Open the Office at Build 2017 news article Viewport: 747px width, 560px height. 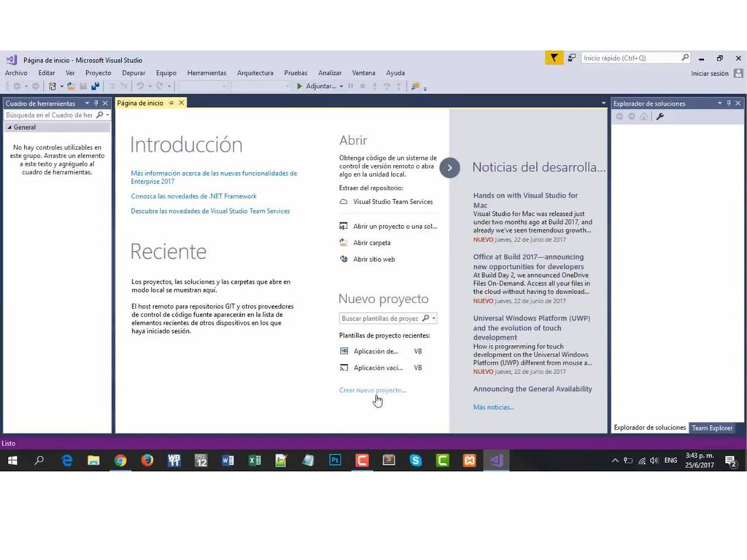coord(528,262)
